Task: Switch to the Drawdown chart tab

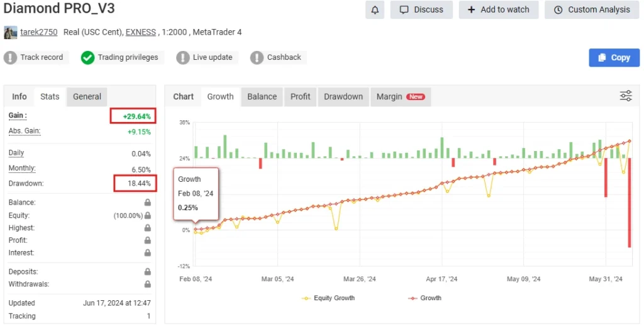Action: click(343, 96)
